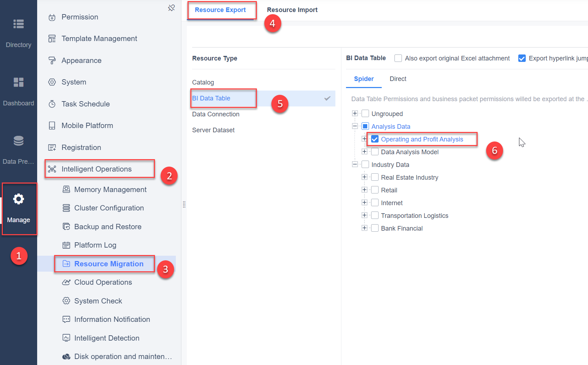The image size is (588, 365).
Task: Click the Appearance paint roller icon
Action: 52,60
